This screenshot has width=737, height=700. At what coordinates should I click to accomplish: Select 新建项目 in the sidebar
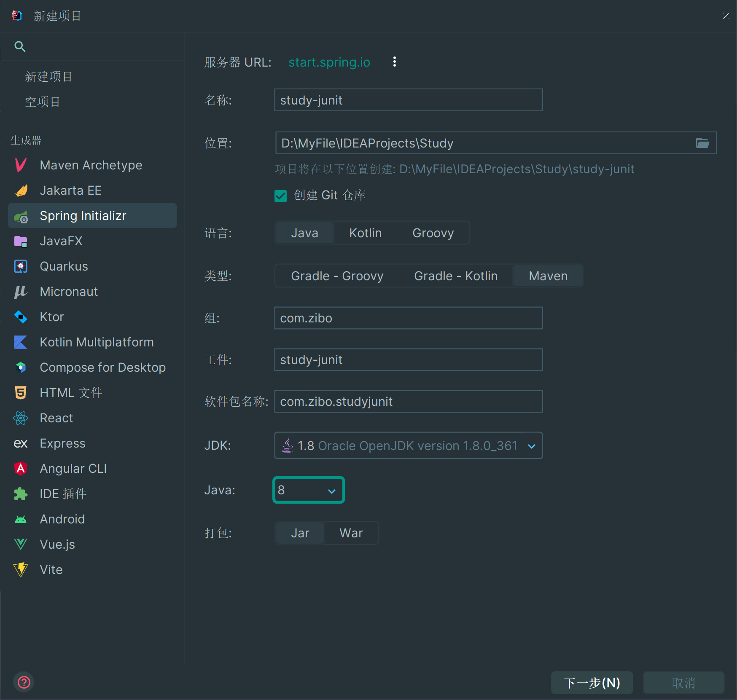tap(48, 77)
